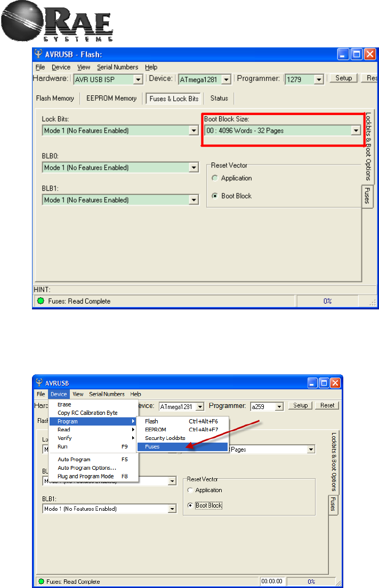Click AVRUSB Flash window title icon
The image size is (379, 588).
[x=38, y=54]
